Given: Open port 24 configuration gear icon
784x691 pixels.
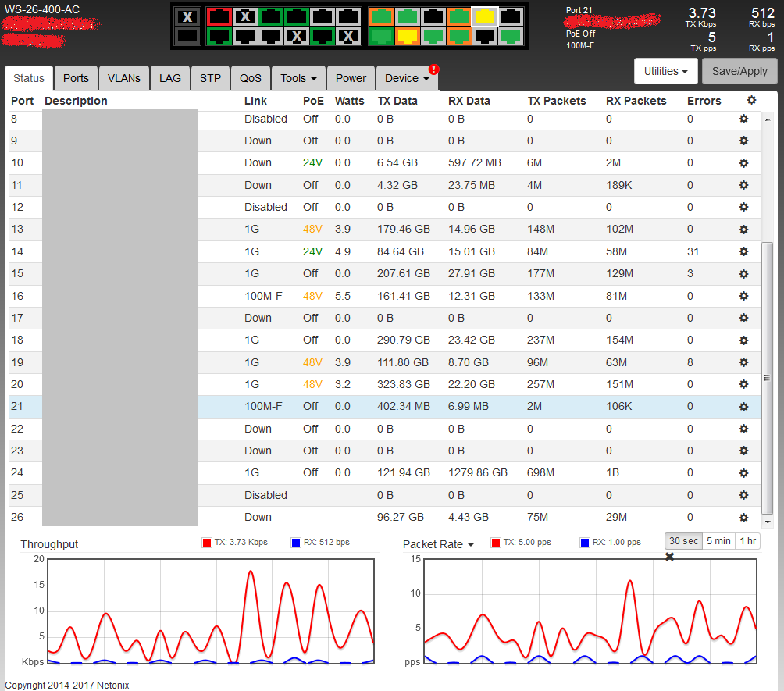Looking at the screenshot, I should point(743,472).
